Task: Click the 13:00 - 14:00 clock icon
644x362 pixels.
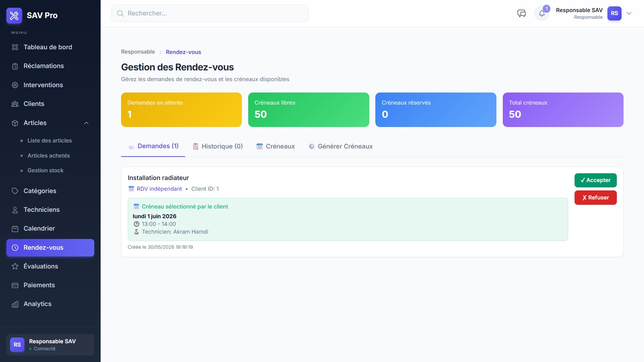Action: [136, 224]
